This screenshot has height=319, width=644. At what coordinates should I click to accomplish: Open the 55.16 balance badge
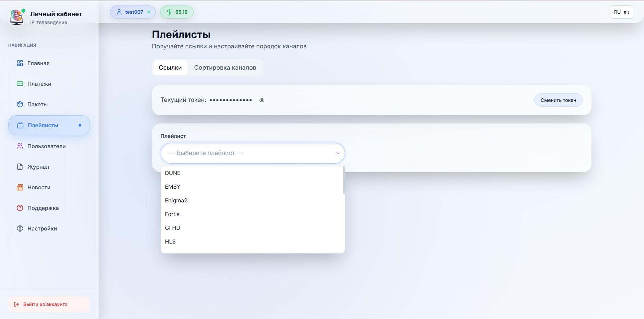point(177,12)
